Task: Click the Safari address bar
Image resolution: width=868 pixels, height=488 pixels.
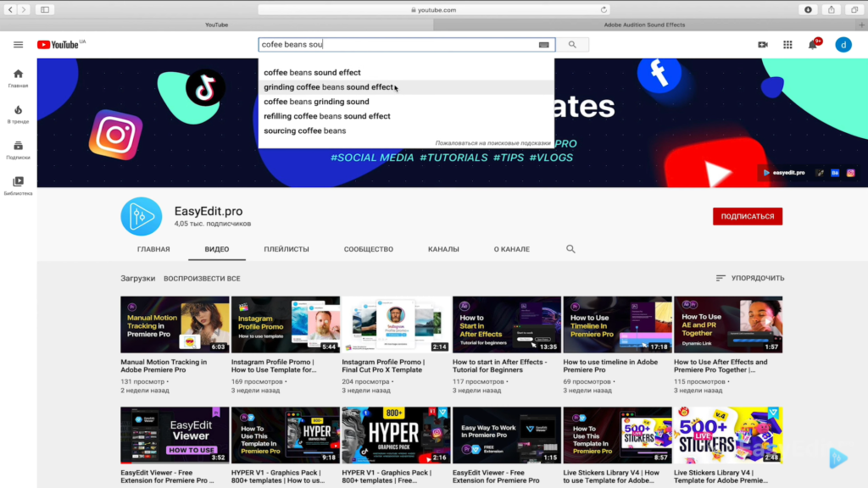Action: tap(434, 9)
